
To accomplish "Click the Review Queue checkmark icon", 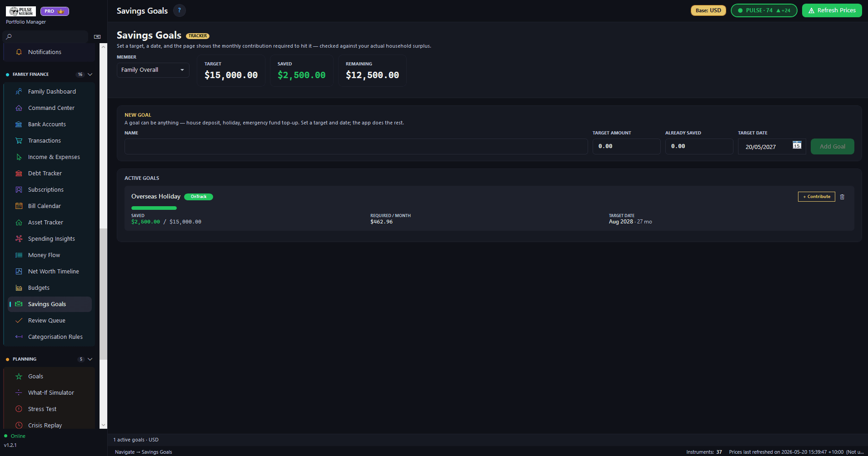I will (19, 321).
